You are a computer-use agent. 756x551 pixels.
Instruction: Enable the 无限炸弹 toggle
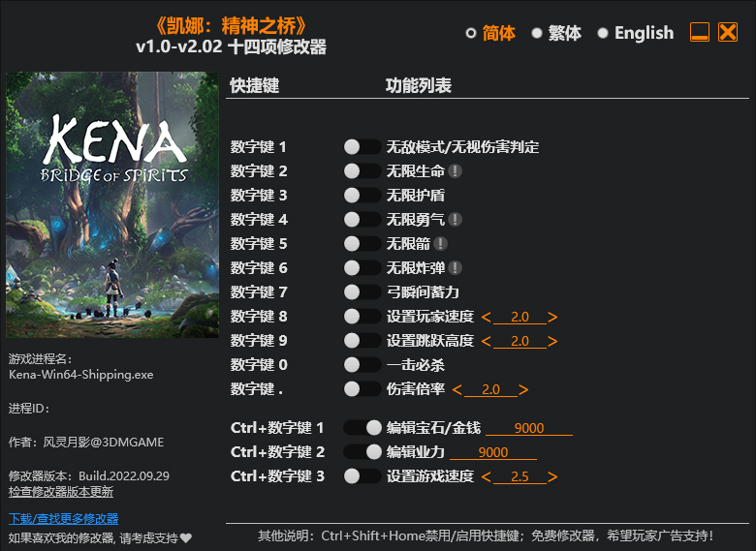362,268
